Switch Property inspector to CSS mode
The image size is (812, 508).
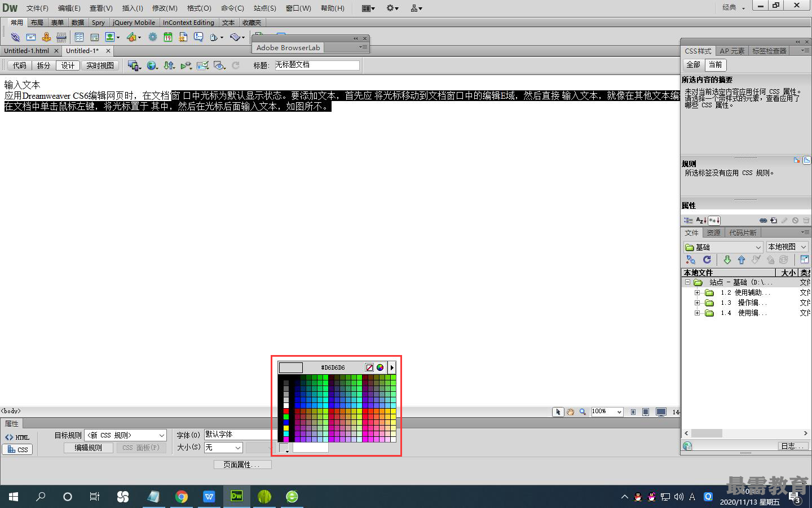coord(17,449)
